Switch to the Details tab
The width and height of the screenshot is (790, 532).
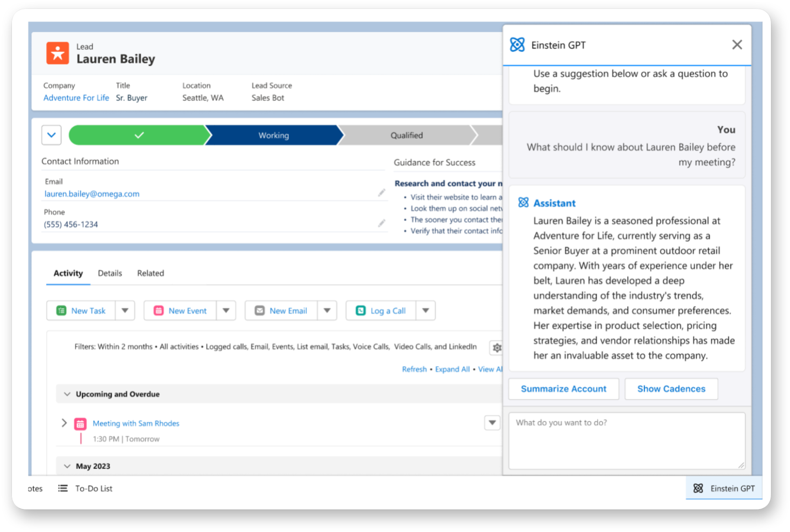[109, 273]
